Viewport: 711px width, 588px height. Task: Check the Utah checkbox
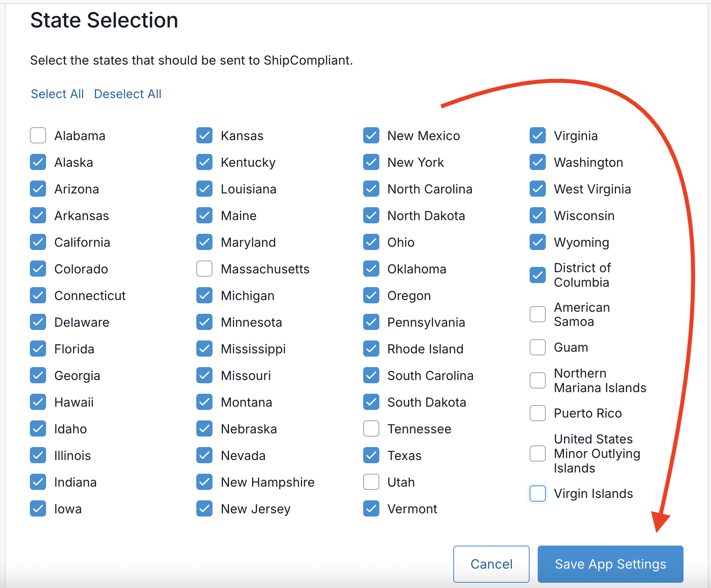(370, 482)
